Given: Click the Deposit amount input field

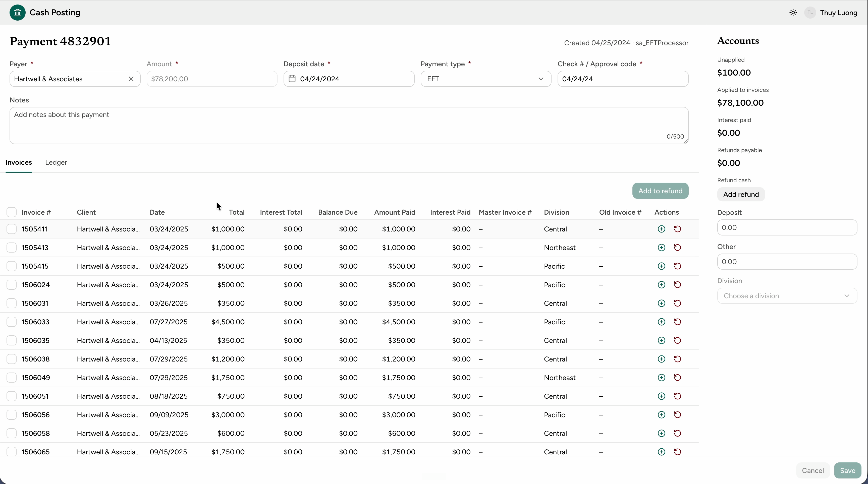Looking at the screenshot, I should (x=787, y=228).
